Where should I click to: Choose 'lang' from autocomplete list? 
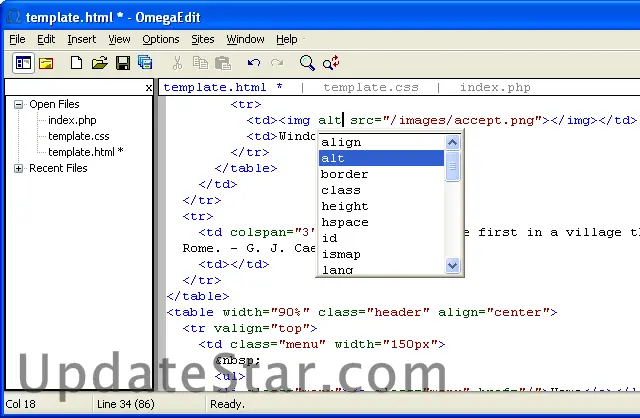pyautogui.click(x=381, y=269)
